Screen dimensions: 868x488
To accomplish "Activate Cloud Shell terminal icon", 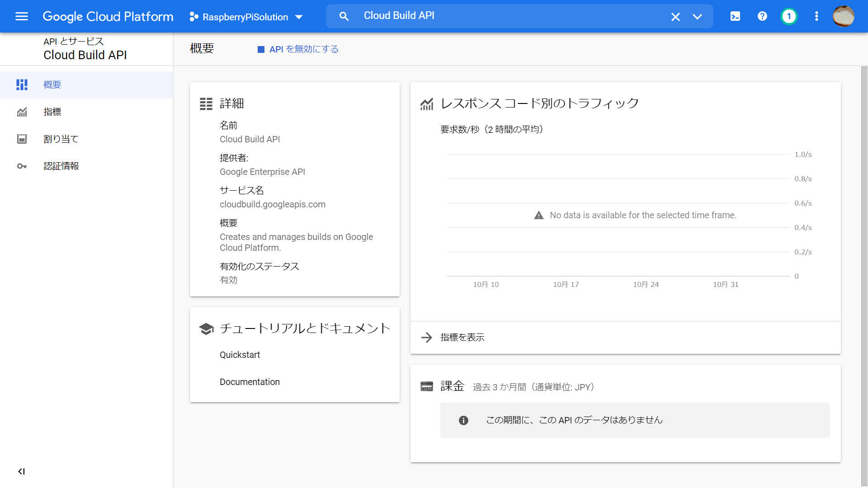I will click(735, 17).
